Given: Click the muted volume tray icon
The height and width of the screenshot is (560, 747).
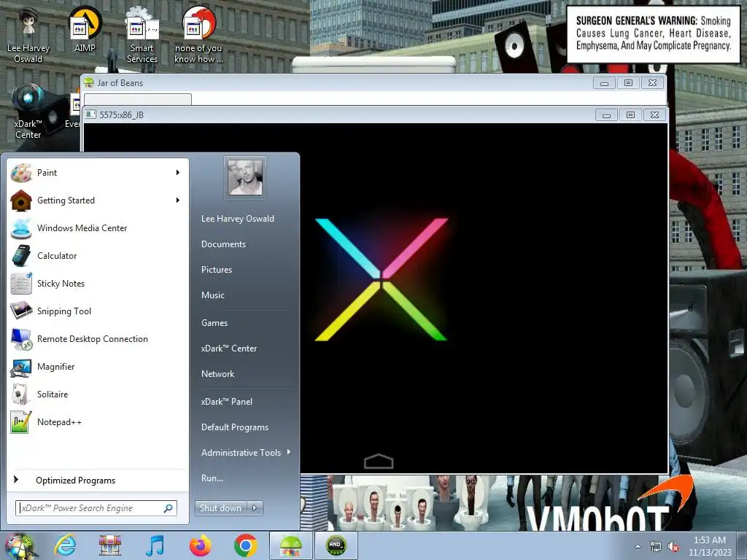Looking at the screenshot, I should pyautogui.click(x=673, y=547).
